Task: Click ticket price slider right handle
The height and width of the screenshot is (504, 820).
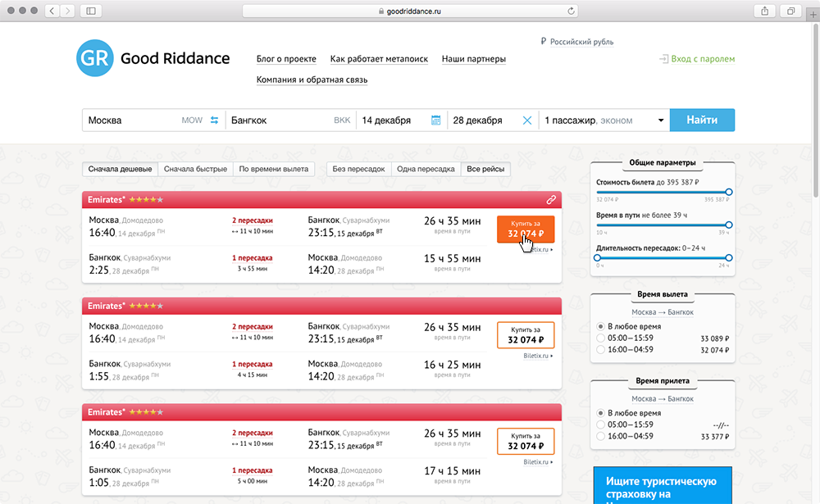Action: pyautogui.click(x=729, y=192)
